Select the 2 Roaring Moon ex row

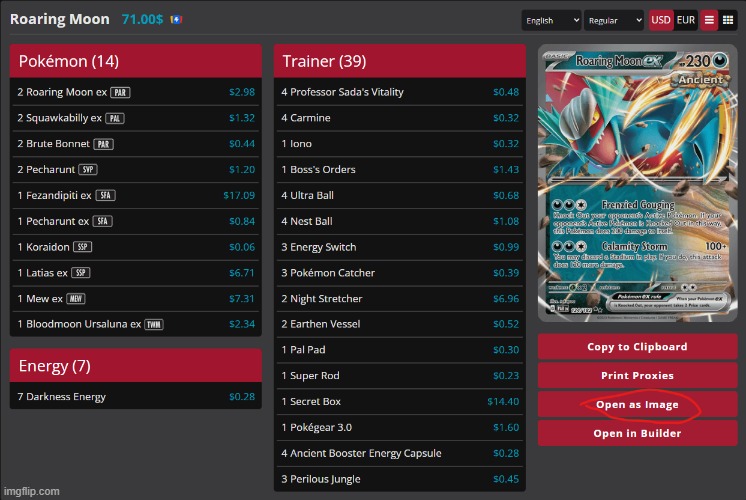coord(136,92)
